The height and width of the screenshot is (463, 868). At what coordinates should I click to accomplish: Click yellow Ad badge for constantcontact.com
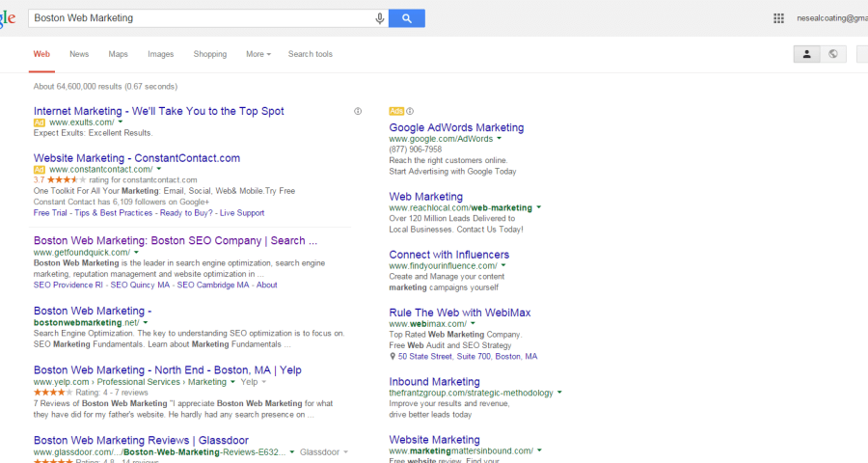pos(39,170)
